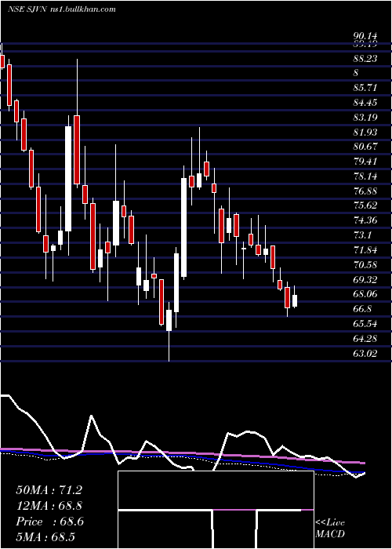Click the 69.32 price axis label
Viewport: 392px width, 549px height.
click(365, 279)
